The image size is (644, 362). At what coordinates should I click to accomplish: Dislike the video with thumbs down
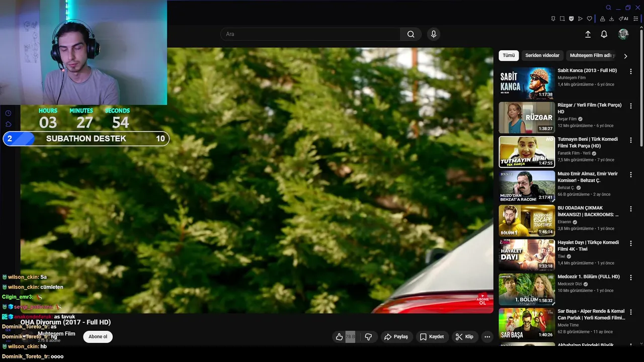click(x=368, y=337)
